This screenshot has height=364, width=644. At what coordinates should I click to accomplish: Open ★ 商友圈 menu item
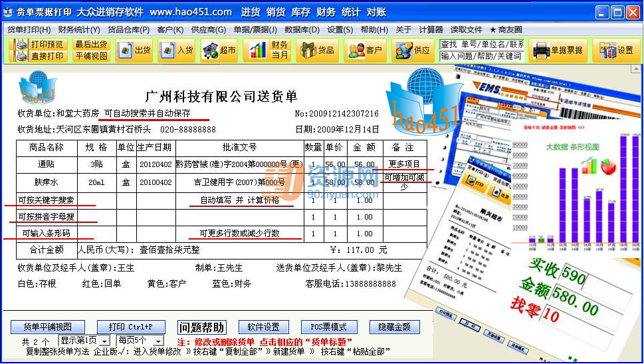pos(506,30)
